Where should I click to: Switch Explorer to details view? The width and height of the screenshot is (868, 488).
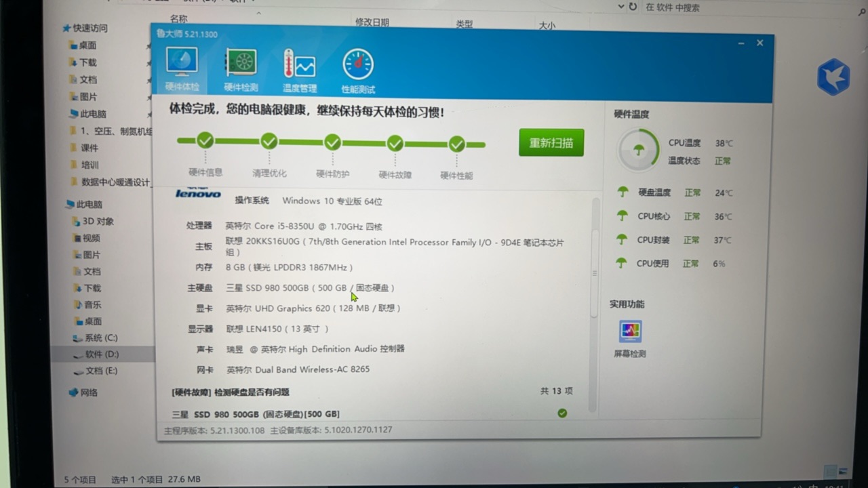tap(830, 471)
